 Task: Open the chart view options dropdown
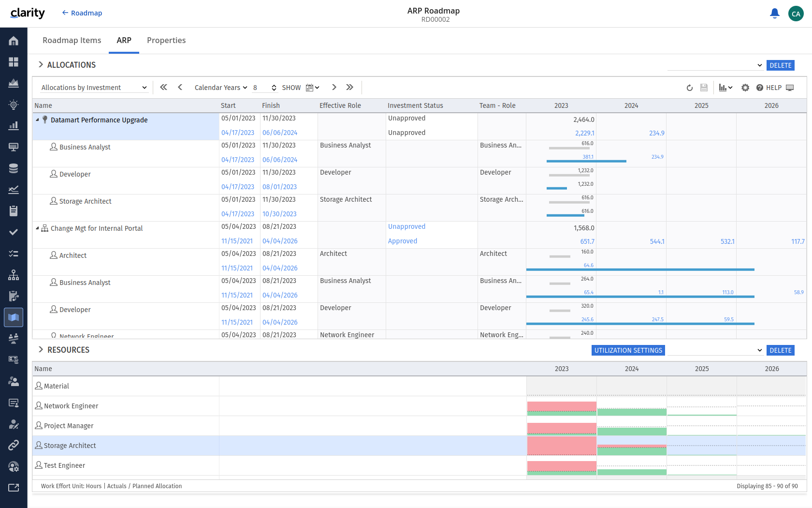click(x=725, y=88)
